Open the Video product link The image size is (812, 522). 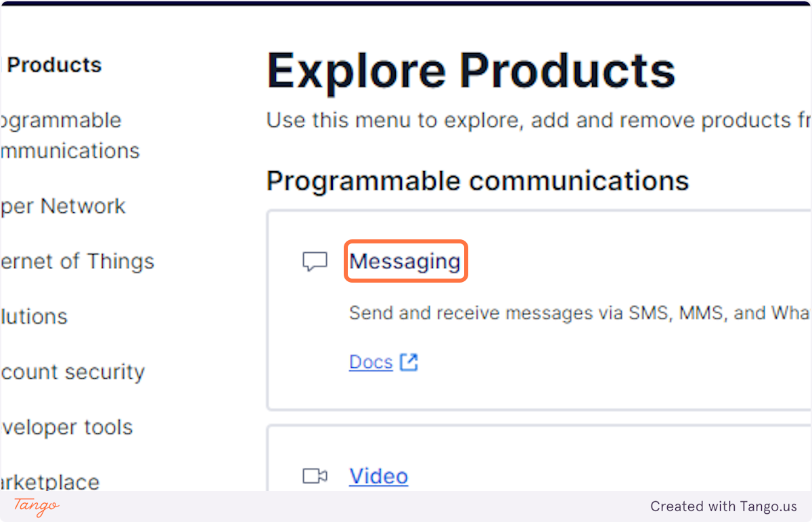[378, 476]
